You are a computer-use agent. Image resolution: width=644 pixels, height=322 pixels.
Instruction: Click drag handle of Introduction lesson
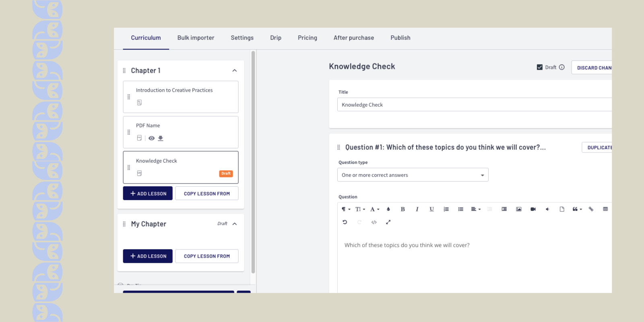coord(129,97)
